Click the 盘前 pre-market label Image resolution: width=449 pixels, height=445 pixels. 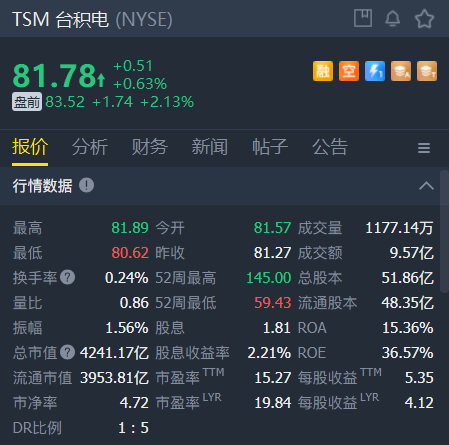(x=27, y=102)
